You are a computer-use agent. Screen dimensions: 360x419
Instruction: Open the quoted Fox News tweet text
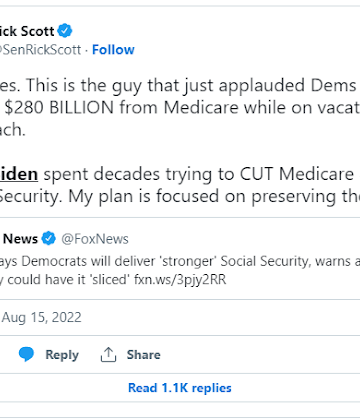(x=180, y=270)
